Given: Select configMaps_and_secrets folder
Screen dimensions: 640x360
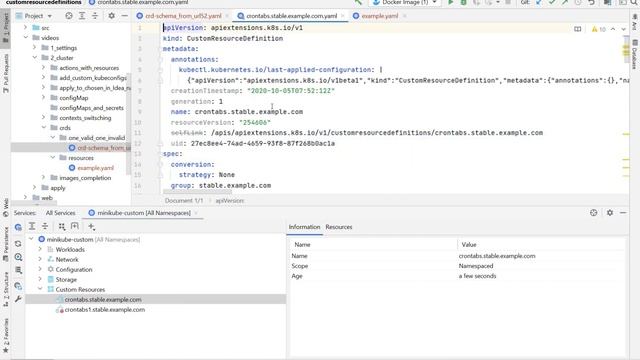Looking at the screenshot, I should 91,108.
